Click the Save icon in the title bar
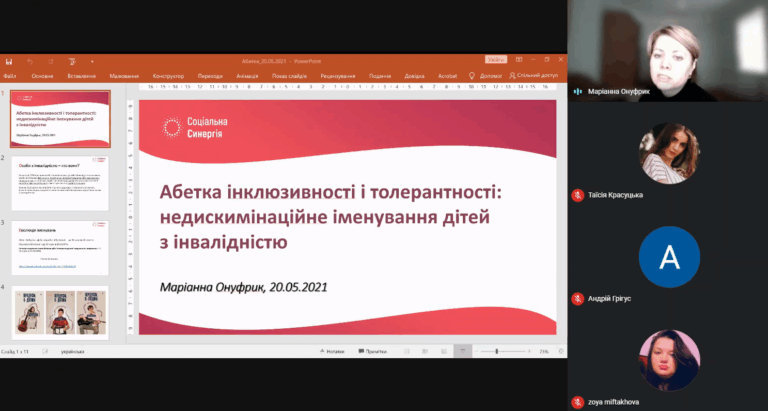The image size is (768, 411). pos(9,61)
